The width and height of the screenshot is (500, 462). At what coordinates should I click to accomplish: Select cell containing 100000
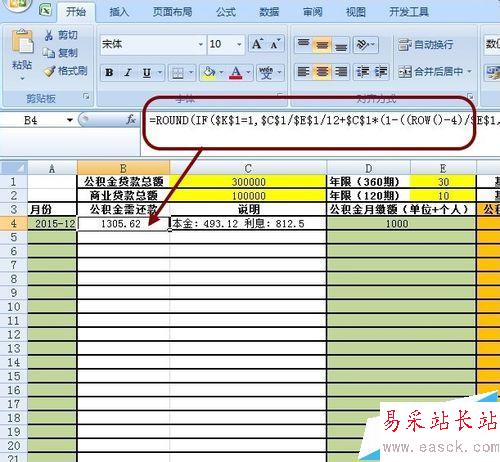coord(248,196)
